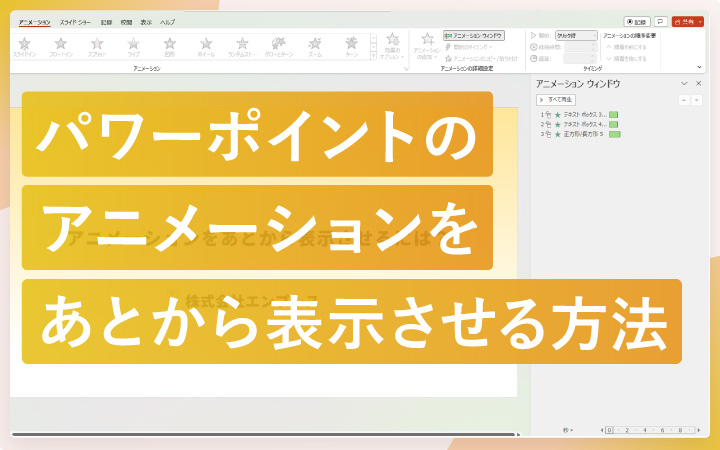Image resolution: width=720 pixels, height=450 pixels.
Task: Apply the フロートイン animation effect
Action: tap(61, 47)
